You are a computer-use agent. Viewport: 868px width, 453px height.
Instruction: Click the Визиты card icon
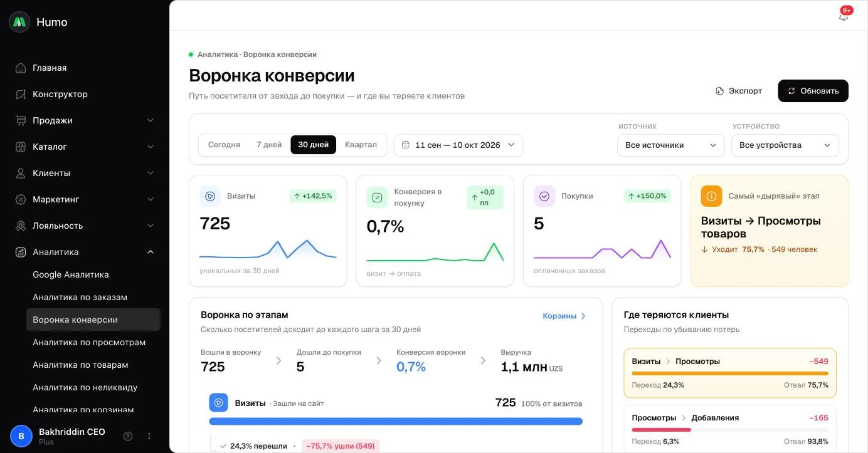pyautogui.click(x=210, y=196)
